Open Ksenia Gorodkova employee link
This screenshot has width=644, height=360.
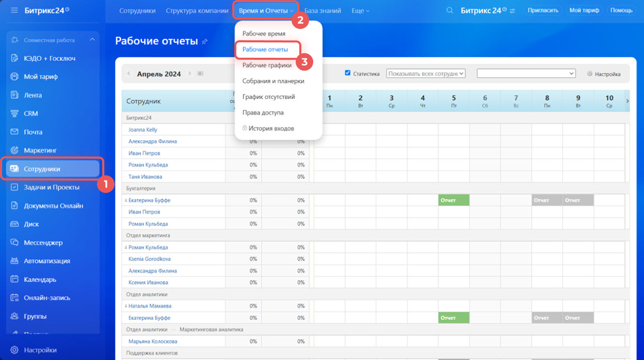tap(150, 259)
